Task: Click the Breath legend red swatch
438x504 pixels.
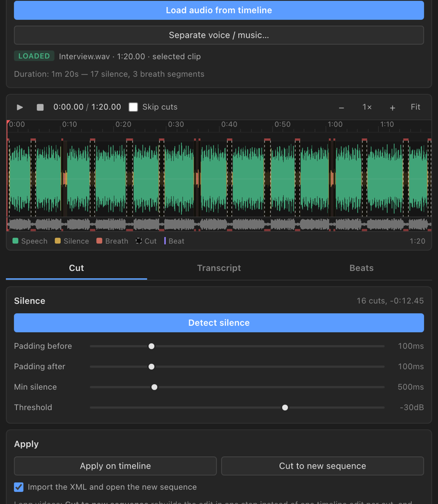Action: click(x=99, y=241)
